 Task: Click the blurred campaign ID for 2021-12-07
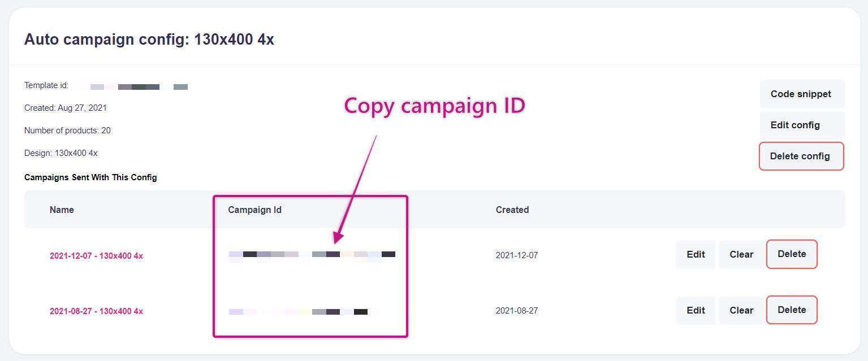click(x=312, y=255)
